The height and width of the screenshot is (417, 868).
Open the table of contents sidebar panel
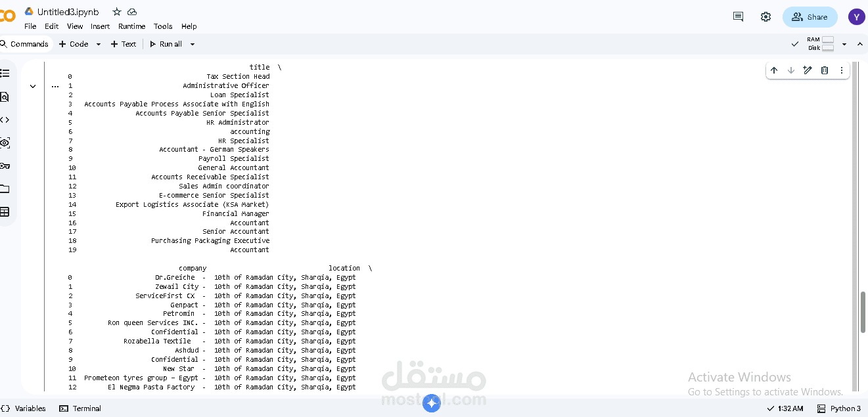click(x=5, y=73)
